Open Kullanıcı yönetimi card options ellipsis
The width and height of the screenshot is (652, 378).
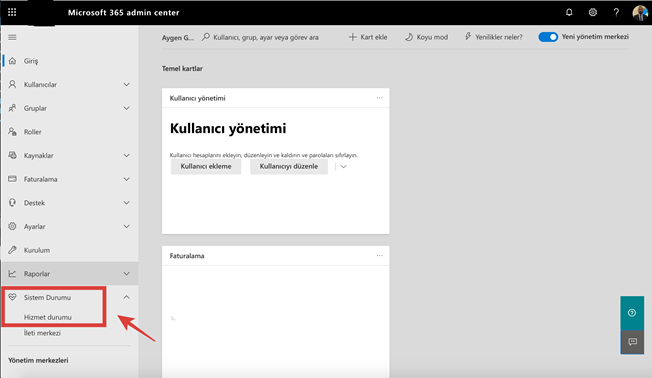380,98
